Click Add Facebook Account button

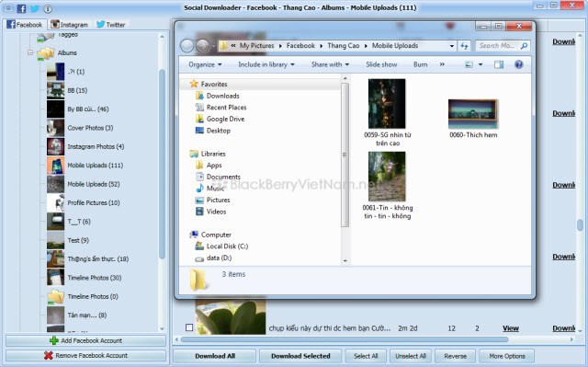(x=85, y=340)
